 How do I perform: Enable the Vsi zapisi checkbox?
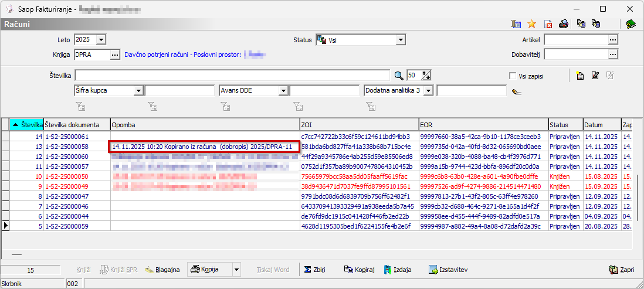tap(513, 76)
